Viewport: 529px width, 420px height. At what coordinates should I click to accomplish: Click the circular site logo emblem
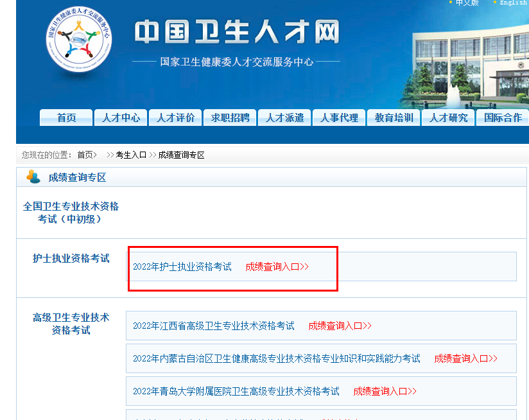pos(79,39)
